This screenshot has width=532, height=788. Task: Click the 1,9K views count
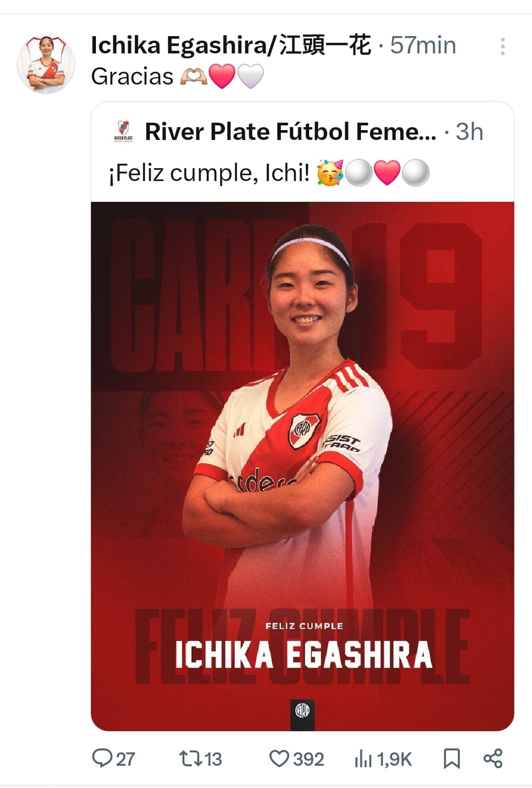click(x=394, y=759)
